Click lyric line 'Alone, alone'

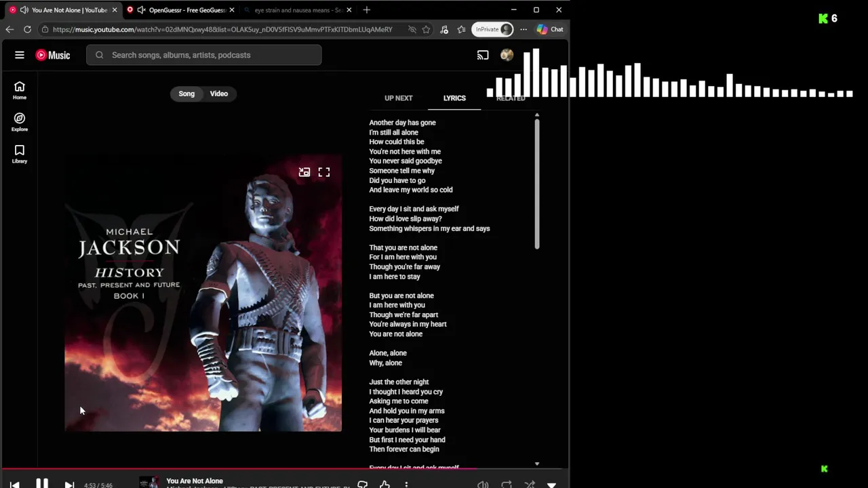click(388, 353)
